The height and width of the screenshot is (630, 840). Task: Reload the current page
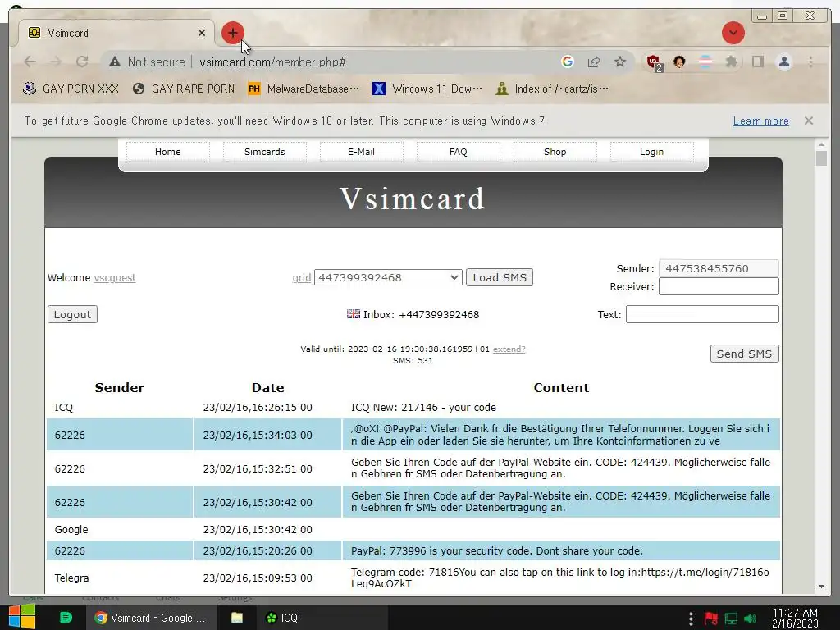click(x=82, y=62)
